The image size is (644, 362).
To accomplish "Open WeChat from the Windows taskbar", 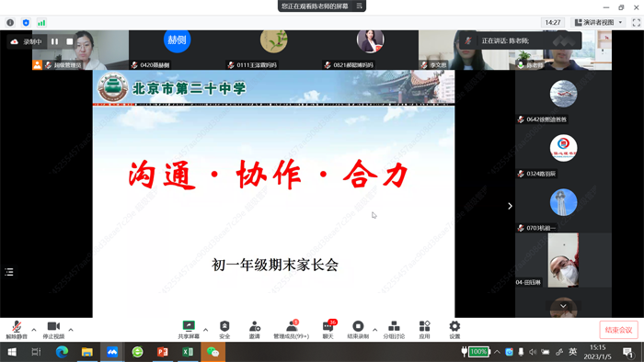I will pyautogui.click(x=213, y=352).
